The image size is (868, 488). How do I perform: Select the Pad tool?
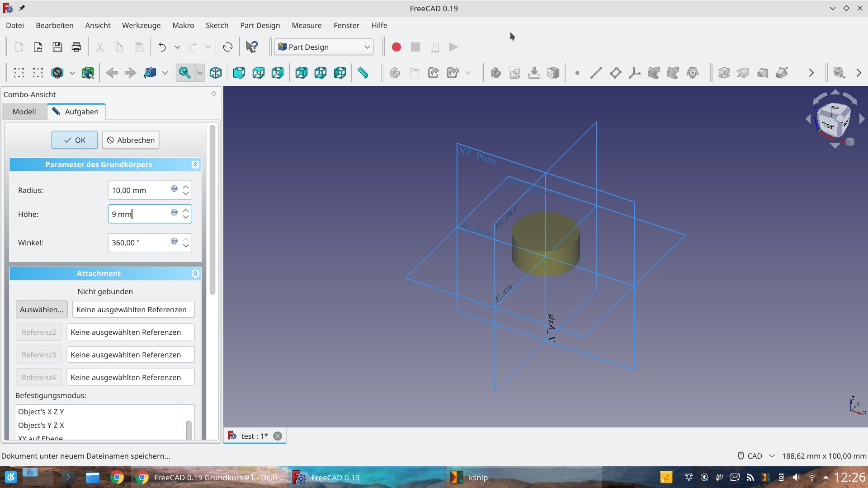(x=724, y=73)
